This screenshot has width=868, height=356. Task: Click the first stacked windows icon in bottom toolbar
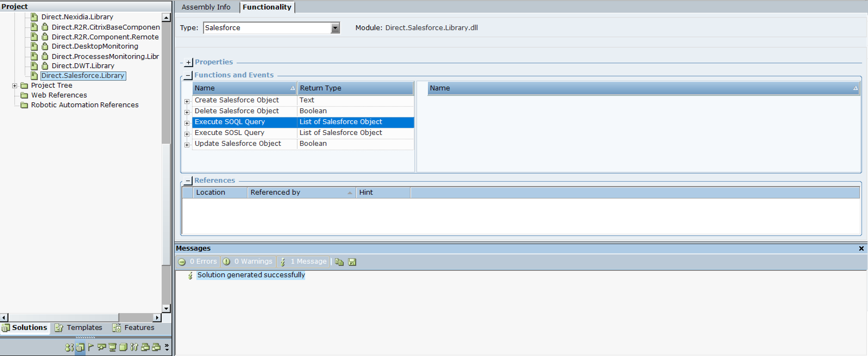click(145, 347)
